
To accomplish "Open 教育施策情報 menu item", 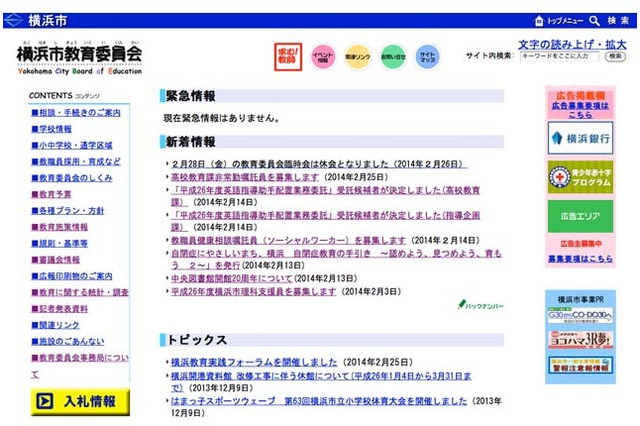I will point(60,227).
